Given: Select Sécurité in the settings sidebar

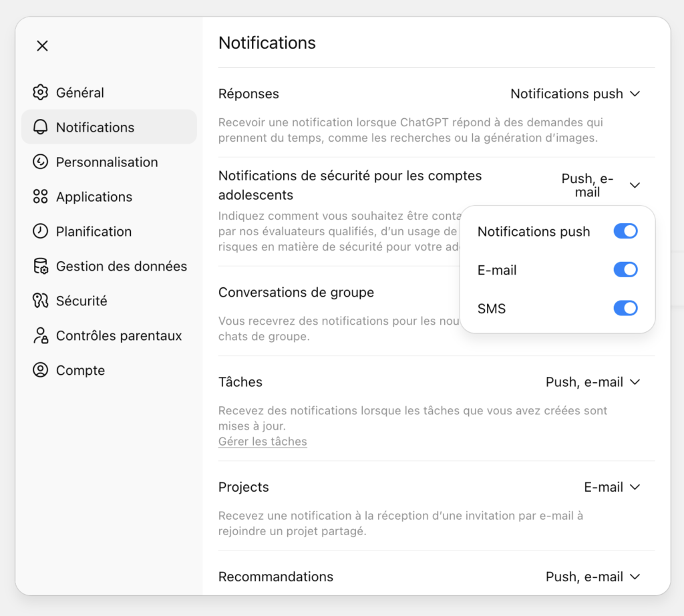Looking at the screenshot, I should click(x=81, y=301).
